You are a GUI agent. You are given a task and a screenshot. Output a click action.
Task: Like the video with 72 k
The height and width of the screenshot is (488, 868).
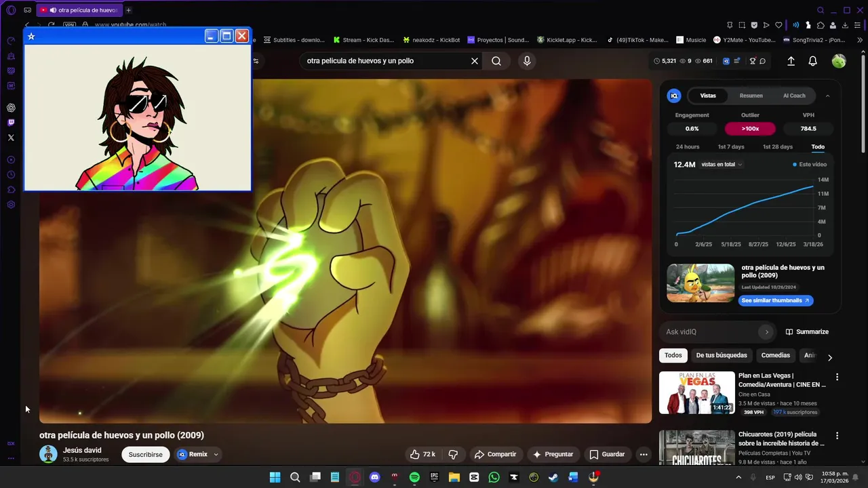coord(422,454)
